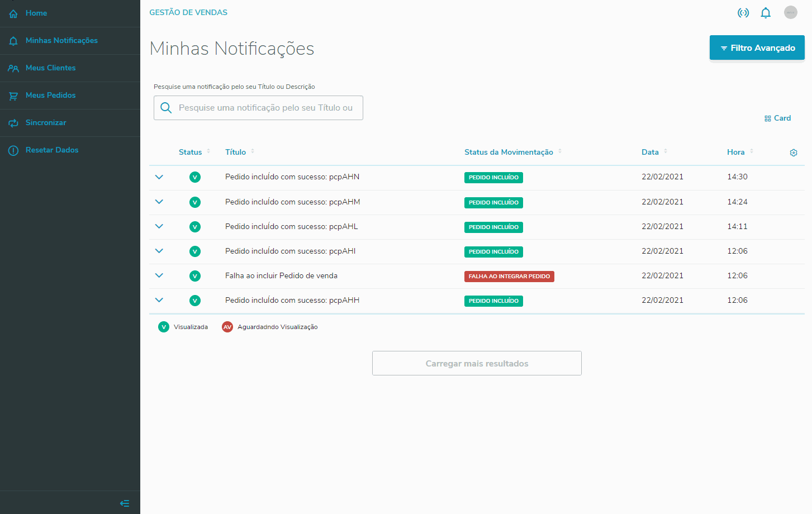Click the magnifier search icon

(x=166, y=108)
